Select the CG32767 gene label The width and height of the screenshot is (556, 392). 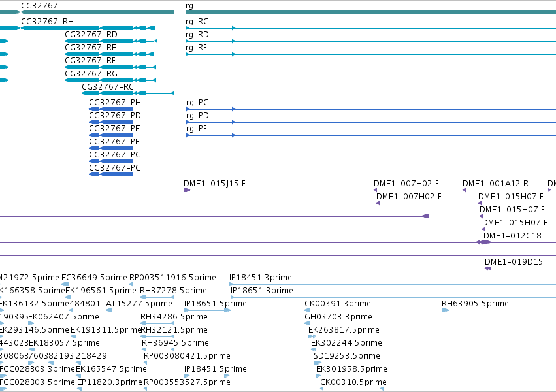39,6
